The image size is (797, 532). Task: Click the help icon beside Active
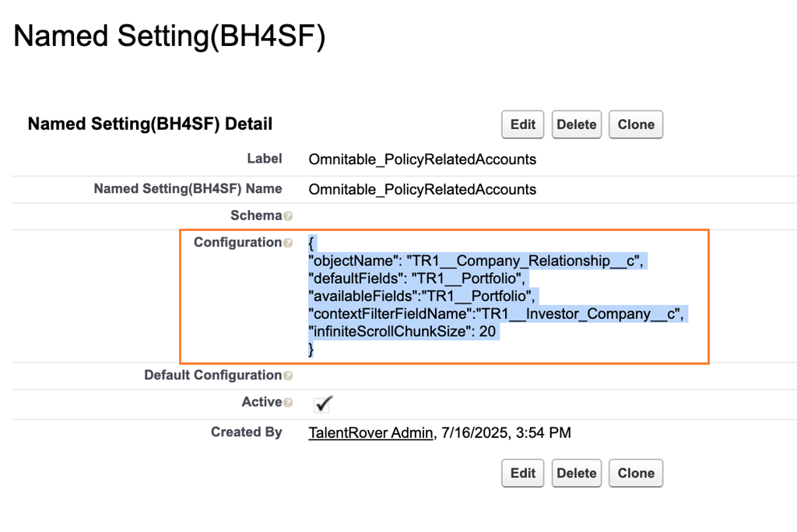[x=288, y=403]
